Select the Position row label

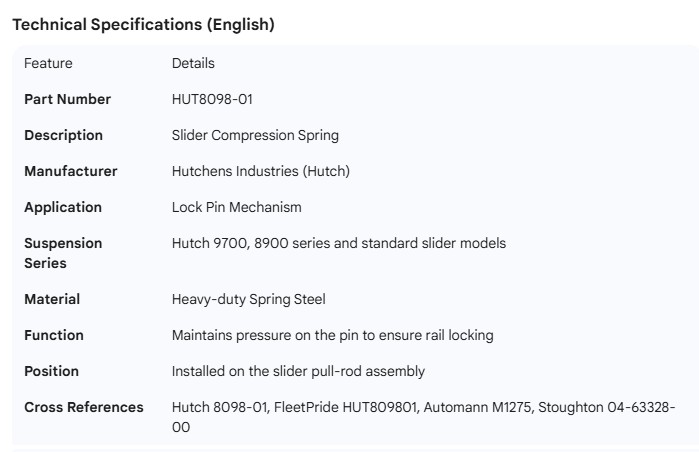pos(51,371)
